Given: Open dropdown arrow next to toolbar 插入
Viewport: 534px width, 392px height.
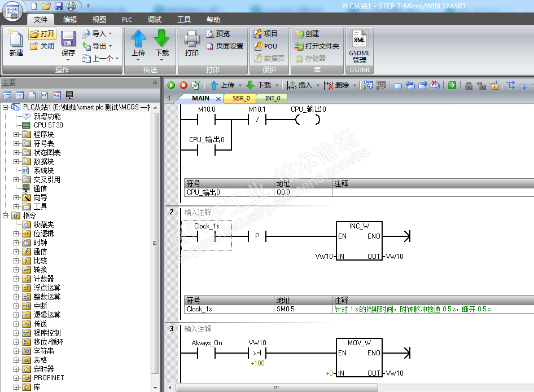Looking at the screenshot, I should point(318,85).
